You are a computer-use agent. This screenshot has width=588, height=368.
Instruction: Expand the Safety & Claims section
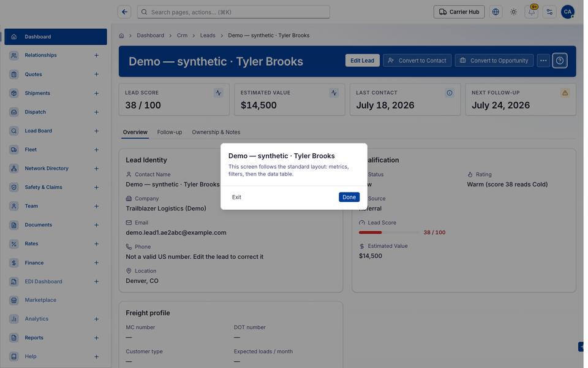[96, 188]
